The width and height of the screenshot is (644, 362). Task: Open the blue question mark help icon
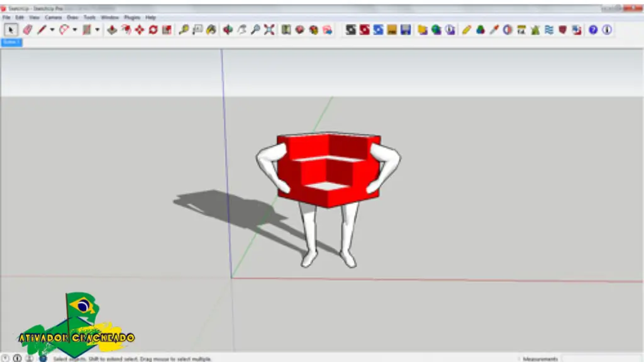593,30
